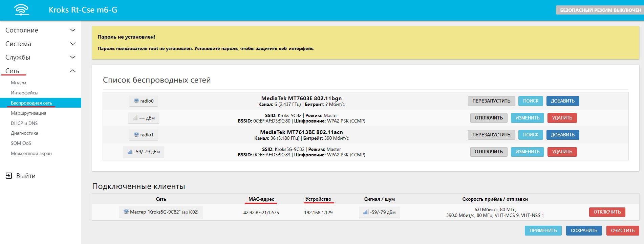Expand the Состояние menu chevron
This screenshot has width=644, height=244.
point(72,30)
